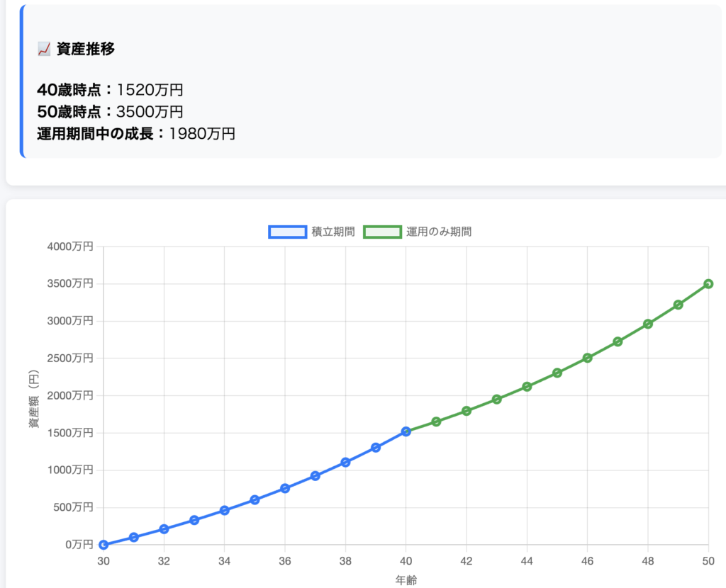Toggle the 運用のみ期間 legend label
Image resolution: width=726 pixels, height=588 pixels.
click(439, 232)
